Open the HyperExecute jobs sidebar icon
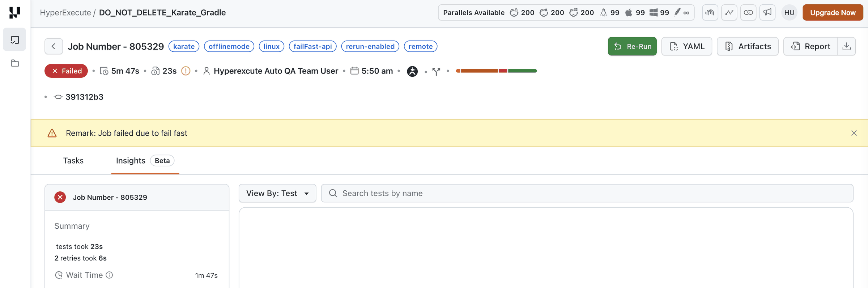868x288 pixels. point(14,39)
